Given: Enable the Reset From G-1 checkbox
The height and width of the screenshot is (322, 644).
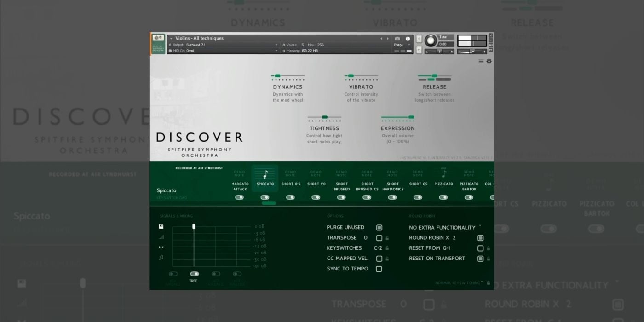Looking at the screenshot, I should [x=480, y=248].
